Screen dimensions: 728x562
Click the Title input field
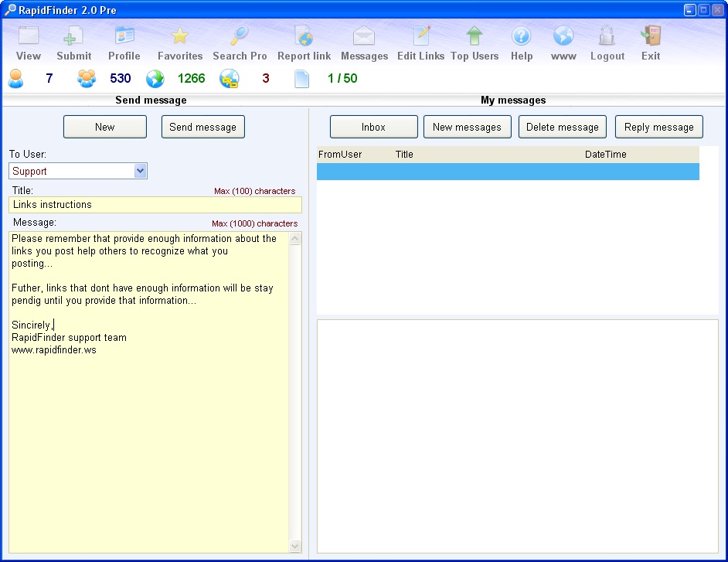pyautogui.click(x=155, y=205)
